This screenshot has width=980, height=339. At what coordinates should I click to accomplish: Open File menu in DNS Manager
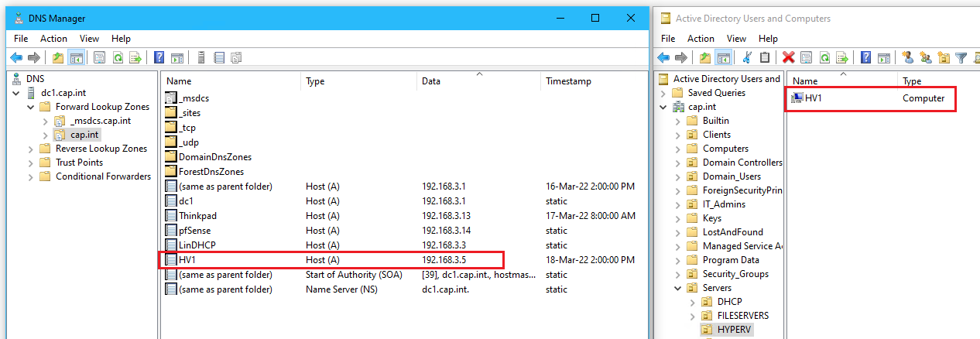point(21,38)
